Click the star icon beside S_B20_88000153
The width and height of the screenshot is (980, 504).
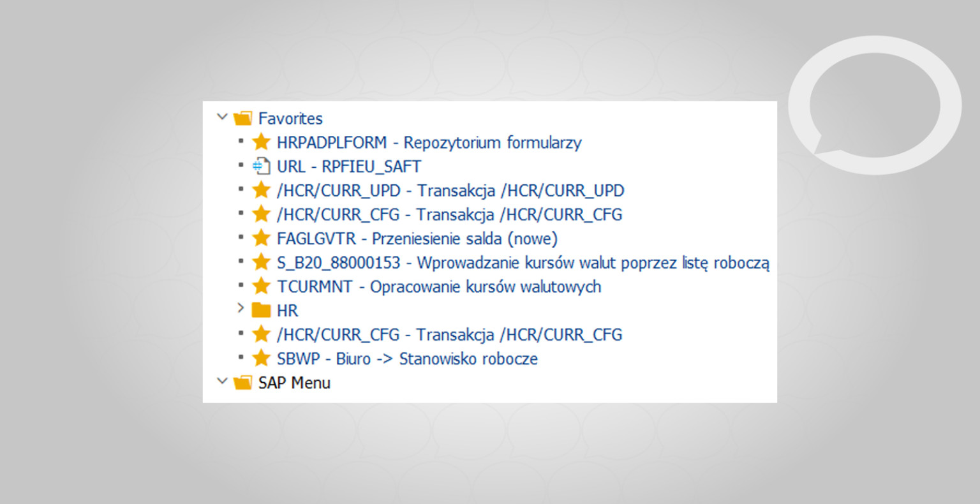click(261, 262)
